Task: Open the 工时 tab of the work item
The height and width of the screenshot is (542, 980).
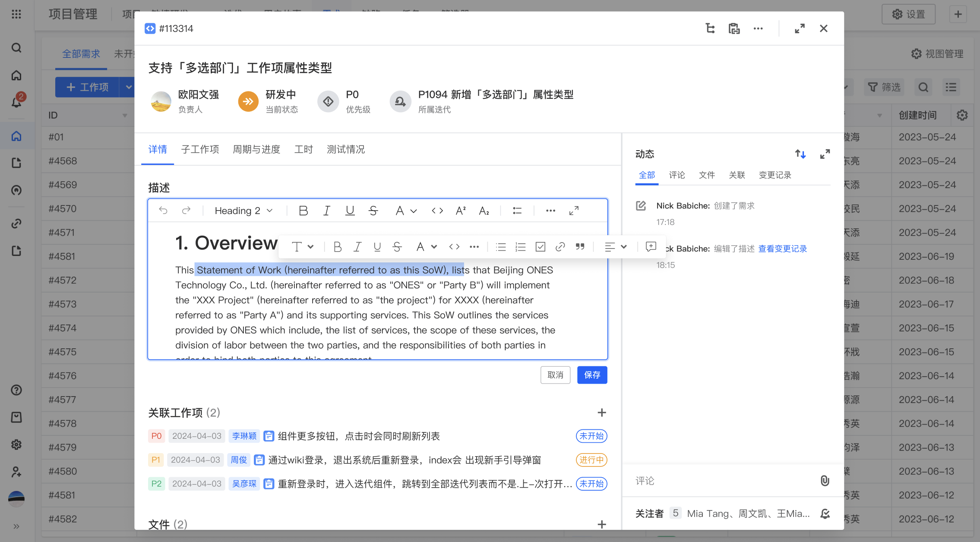Action: pos(303,149)
